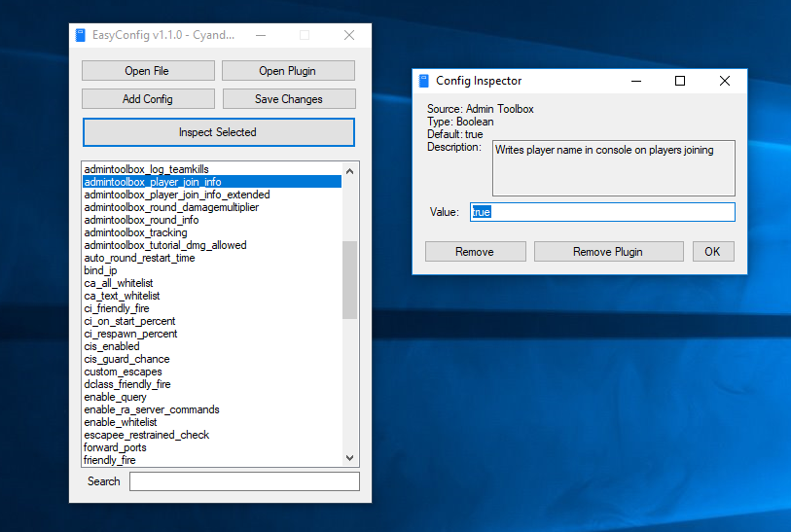Click the Remove Plugin button

coord(608,252)
